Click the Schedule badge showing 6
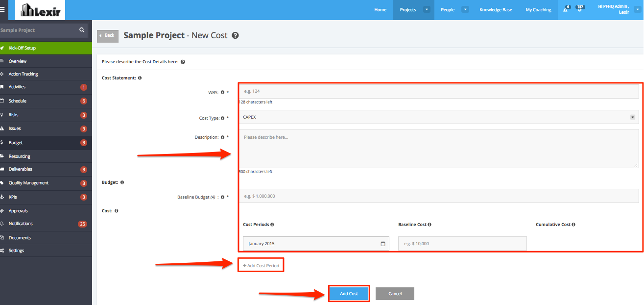 click(x=84, y=101)
